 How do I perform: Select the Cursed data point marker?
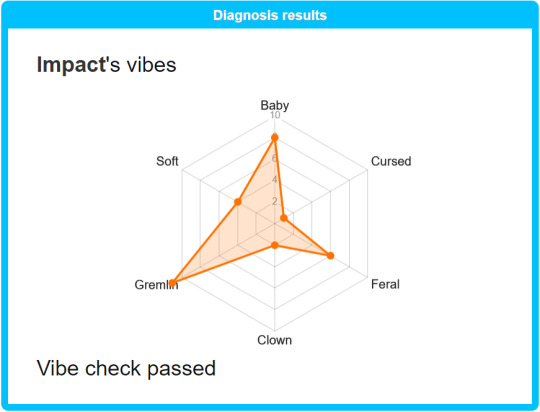coord(284,218)
